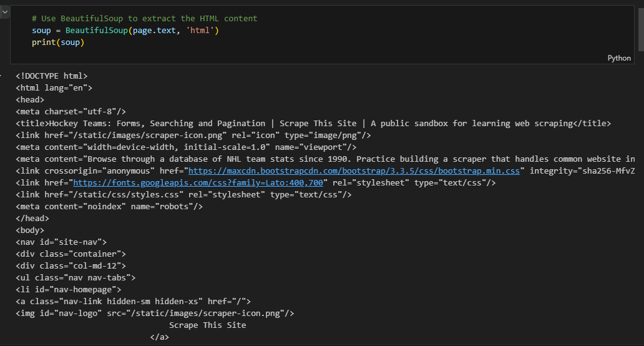
Task: Select the Python language mode label
Action: (619, 58)
